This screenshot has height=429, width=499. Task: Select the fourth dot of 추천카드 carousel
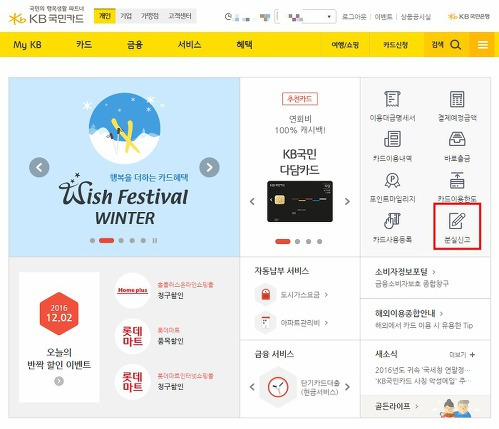click(x=319, y=241)
